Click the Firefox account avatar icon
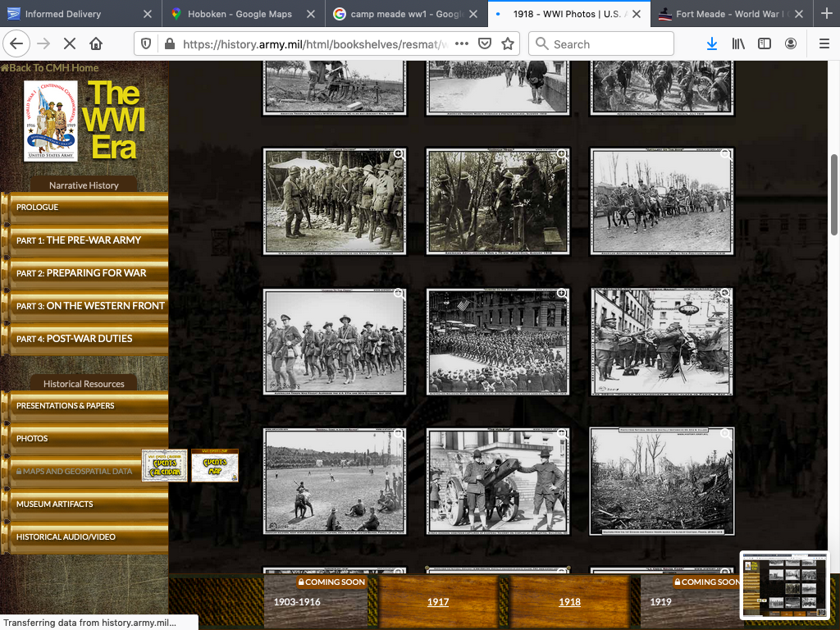The height and width of the screenshot is (630, 840). pos(791,43)
